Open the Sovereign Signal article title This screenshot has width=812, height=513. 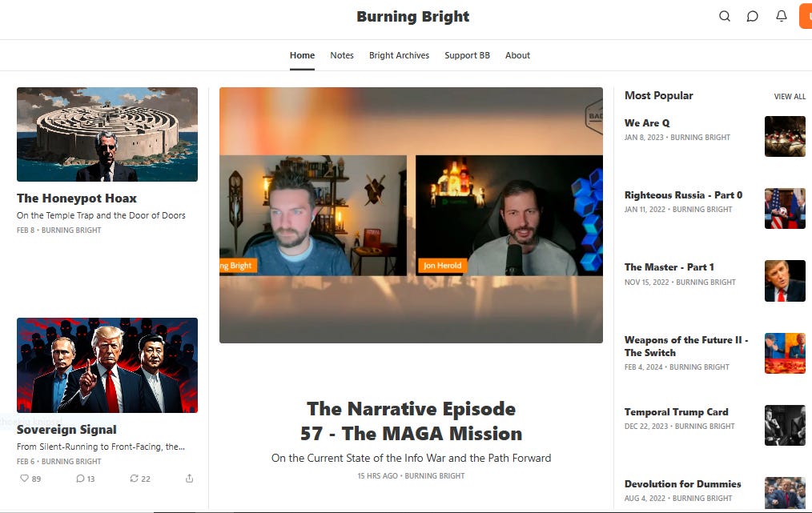coord(66,430)
